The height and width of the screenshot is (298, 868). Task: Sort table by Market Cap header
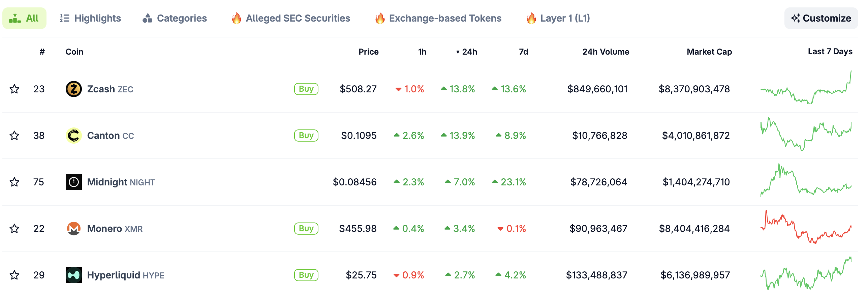coord(709,52)
